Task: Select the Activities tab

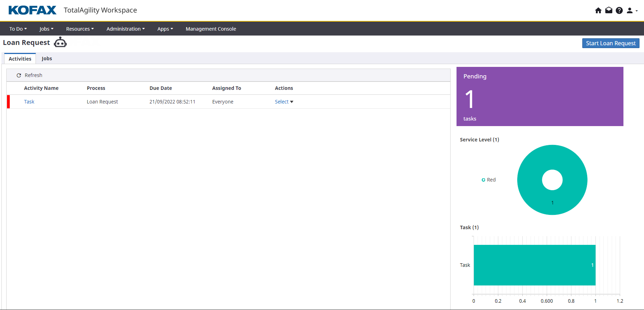Action: point(20,59)
